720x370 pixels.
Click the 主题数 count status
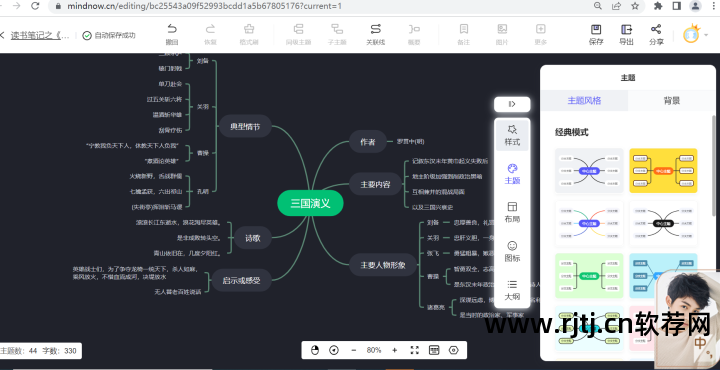[x=19, y=351]
